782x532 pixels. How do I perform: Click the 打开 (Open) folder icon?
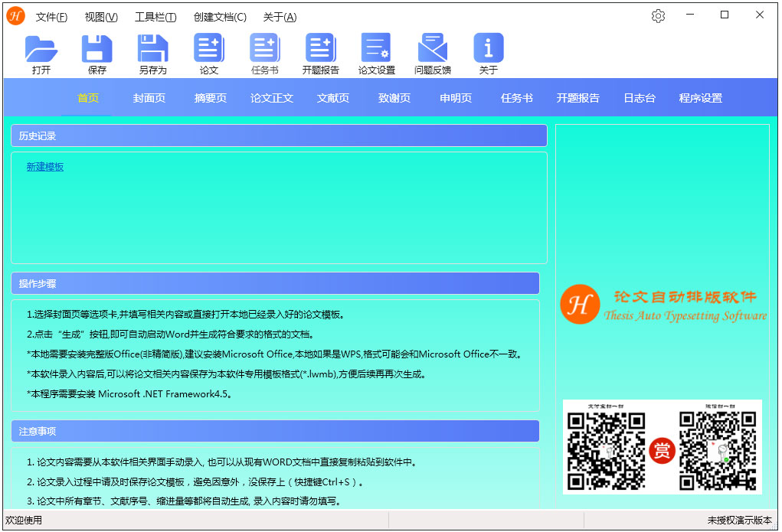(41, 49)
